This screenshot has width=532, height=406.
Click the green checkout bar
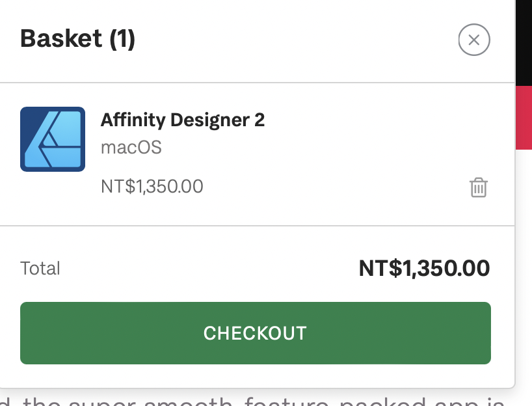[x=256, y=332]
